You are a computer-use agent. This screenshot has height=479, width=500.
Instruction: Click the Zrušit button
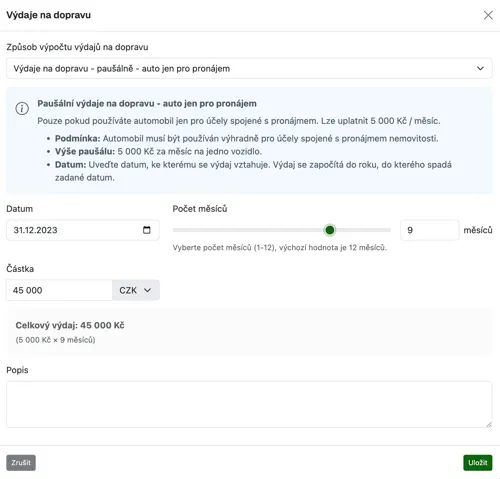(x=21, y=463)
